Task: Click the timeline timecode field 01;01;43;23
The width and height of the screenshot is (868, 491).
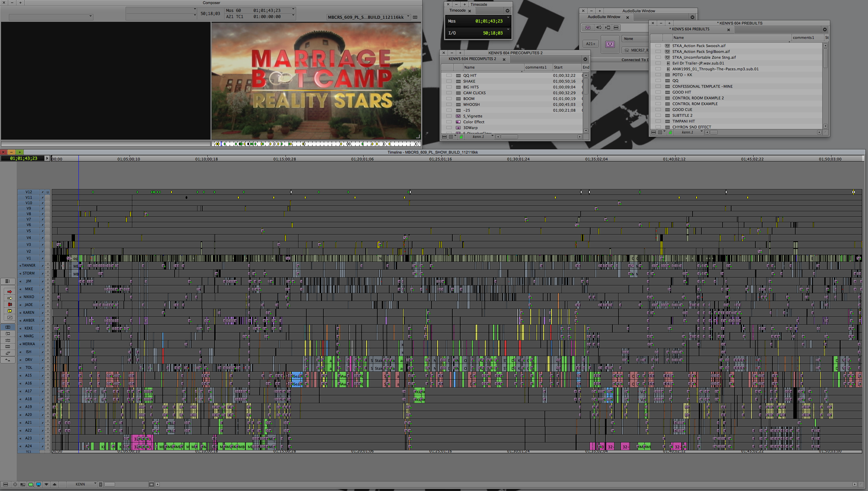Action: [x=24, y=158]
